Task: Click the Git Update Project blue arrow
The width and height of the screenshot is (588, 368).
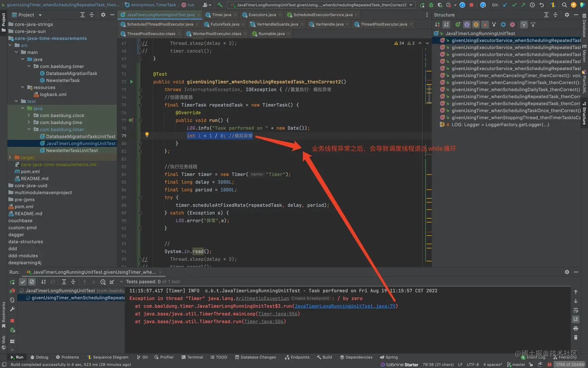Action: [x=505, y=5]
